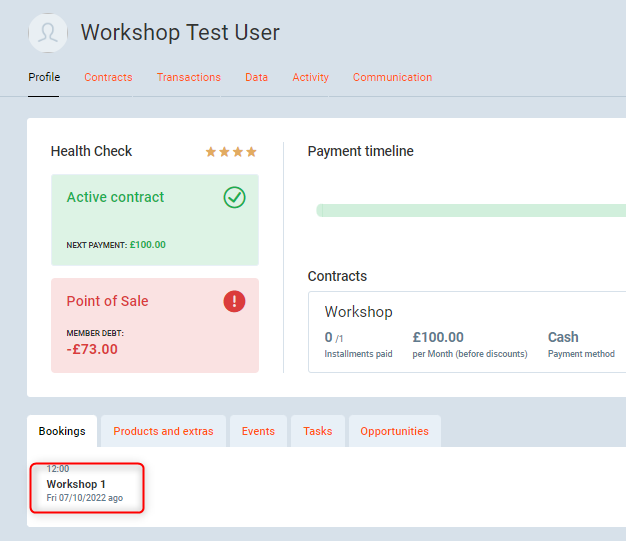626x541 pixels.
Task: Select the Bookings tab
Action: click(x=62, y=431)
